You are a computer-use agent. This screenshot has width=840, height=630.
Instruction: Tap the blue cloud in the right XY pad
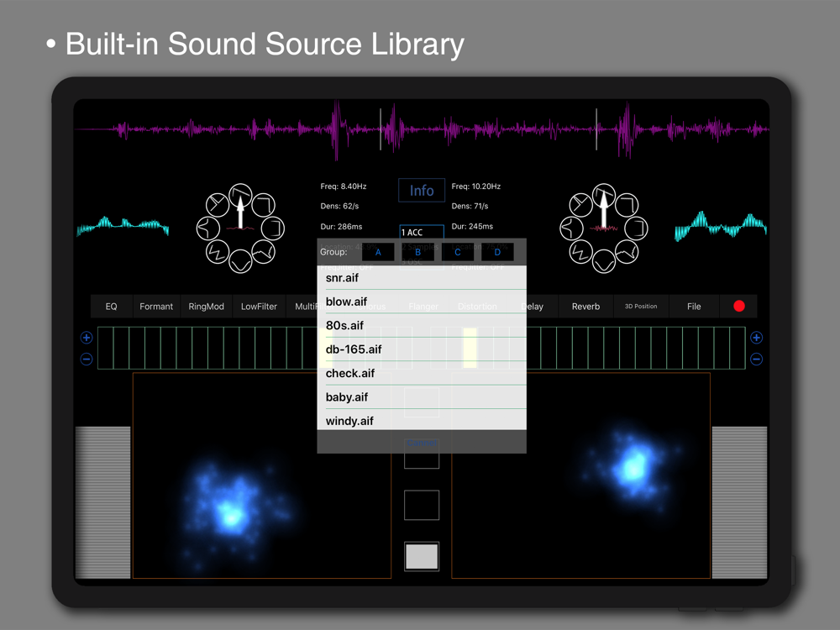(633, 466)
